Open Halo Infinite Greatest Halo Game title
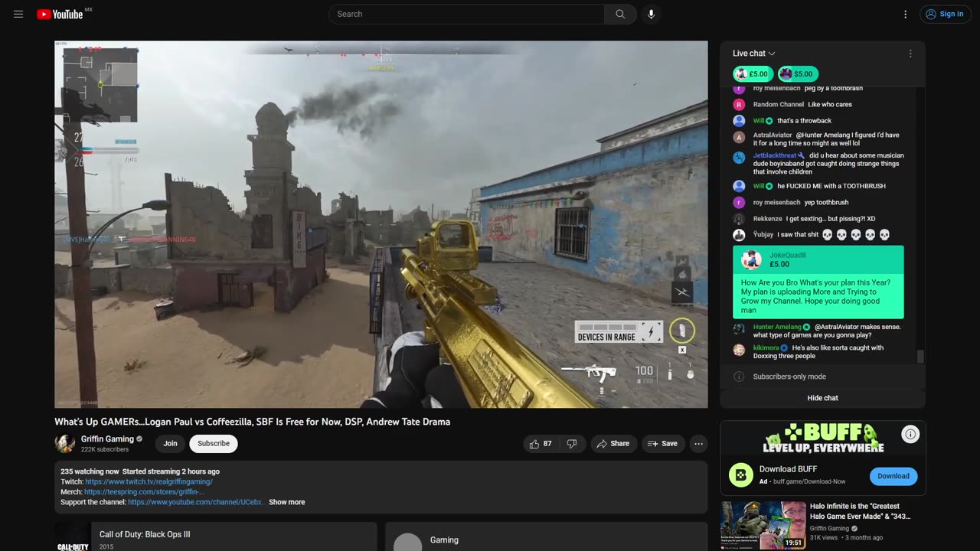Screen dimensions: 980x551 861,511
